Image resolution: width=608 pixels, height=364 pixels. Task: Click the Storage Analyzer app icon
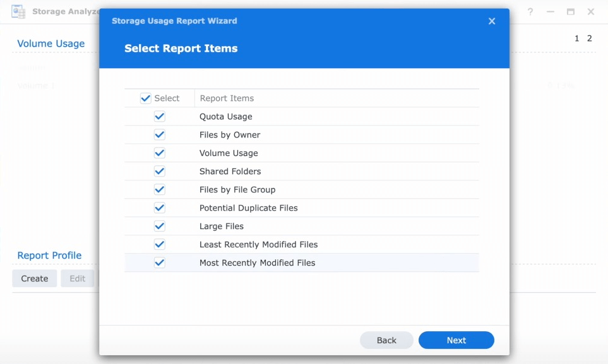18,11
